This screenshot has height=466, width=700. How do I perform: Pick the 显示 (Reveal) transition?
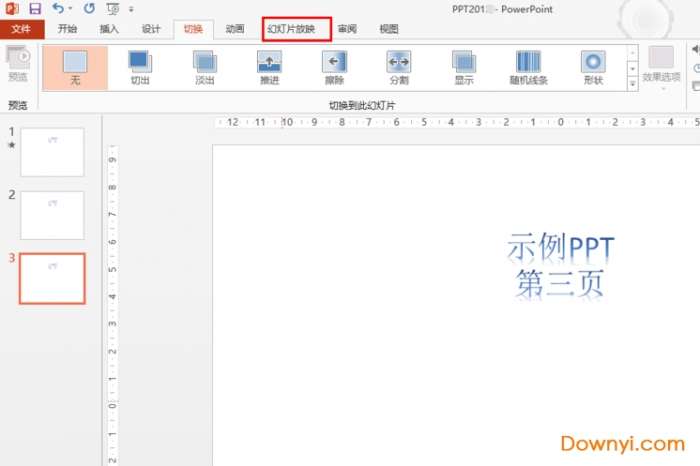click(x=464, y=66)
